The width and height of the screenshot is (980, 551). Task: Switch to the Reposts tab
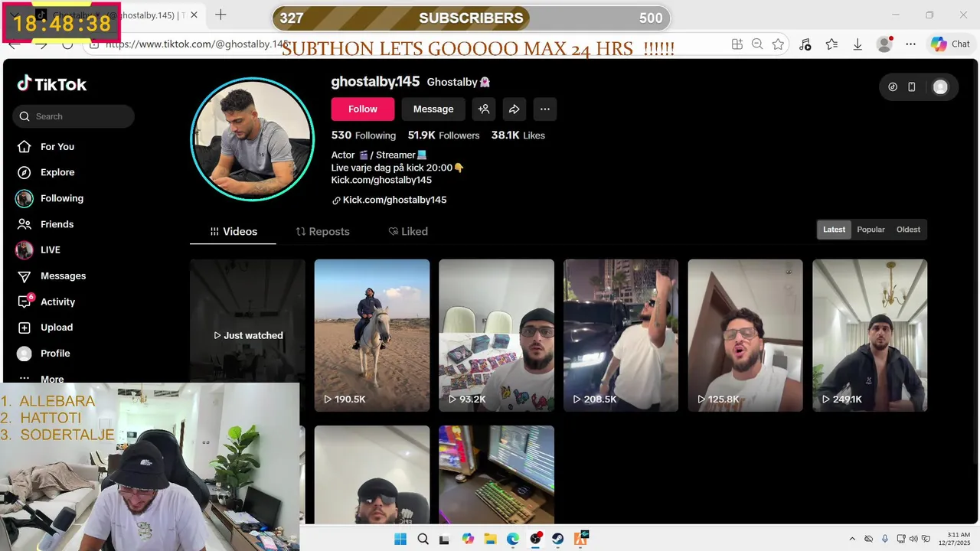tap(323, 231)
